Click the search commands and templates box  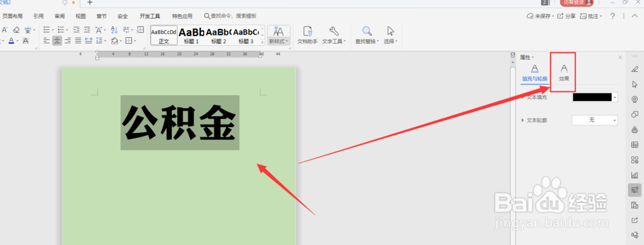tap(231, 16)
